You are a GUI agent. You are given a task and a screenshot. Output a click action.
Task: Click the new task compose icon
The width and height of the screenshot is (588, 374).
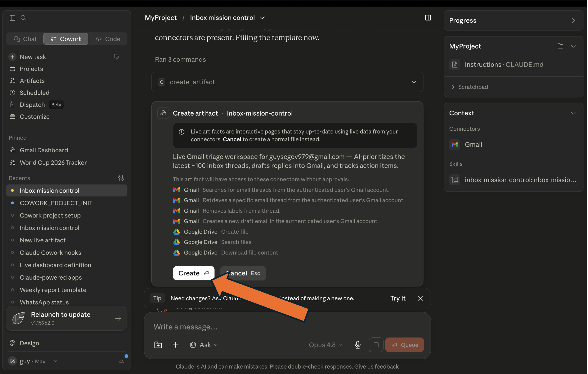(117, 57)
